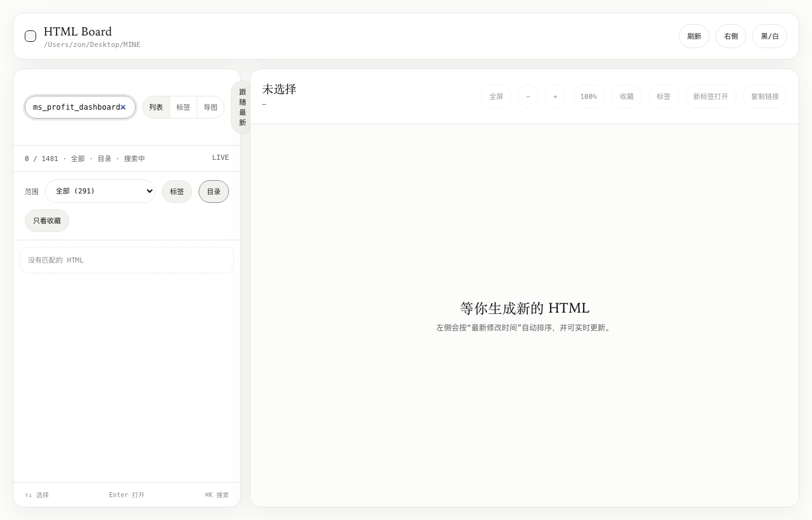Switch to the 导图 view tab
Image resolution: width=812 pixels, height=520 pixels.
[211, 107]
